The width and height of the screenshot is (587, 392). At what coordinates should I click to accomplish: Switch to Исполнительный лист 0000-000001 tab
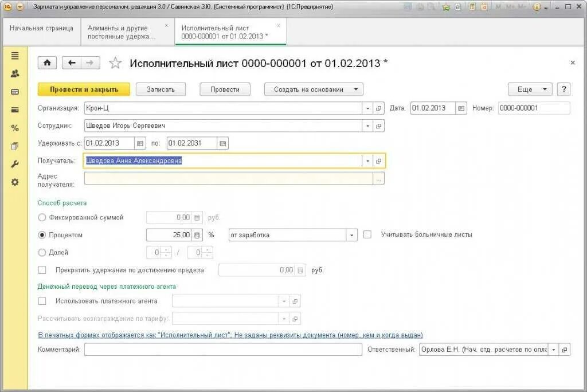(x=230, y=32)
